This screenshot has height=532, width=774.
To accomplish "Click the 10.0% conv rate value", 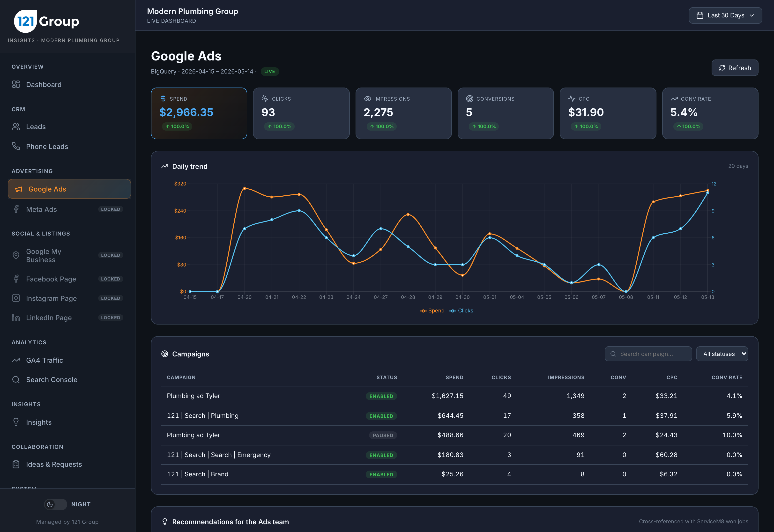I will point(732,435).
